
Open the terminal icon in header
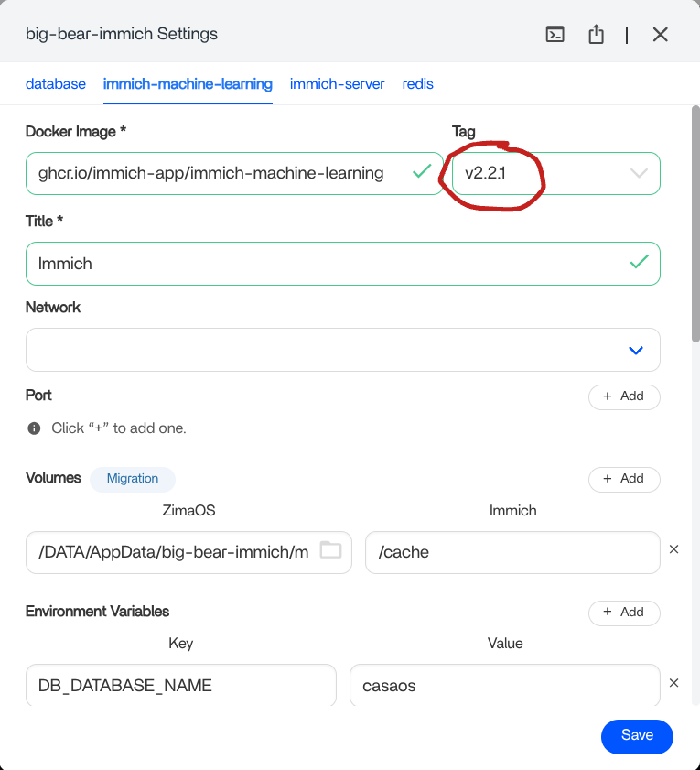coord(555,35)
